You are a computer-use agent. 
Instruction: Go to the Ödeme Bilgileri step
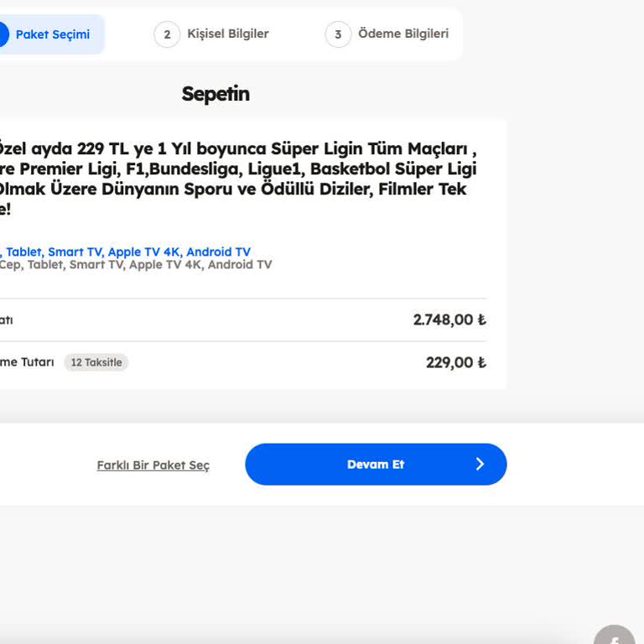(402, 34)
